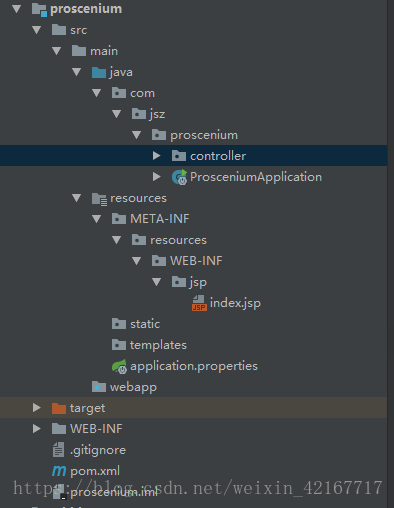Select the 'controller' package label
This screenshot has height=508, width=394.
point(218,156)
